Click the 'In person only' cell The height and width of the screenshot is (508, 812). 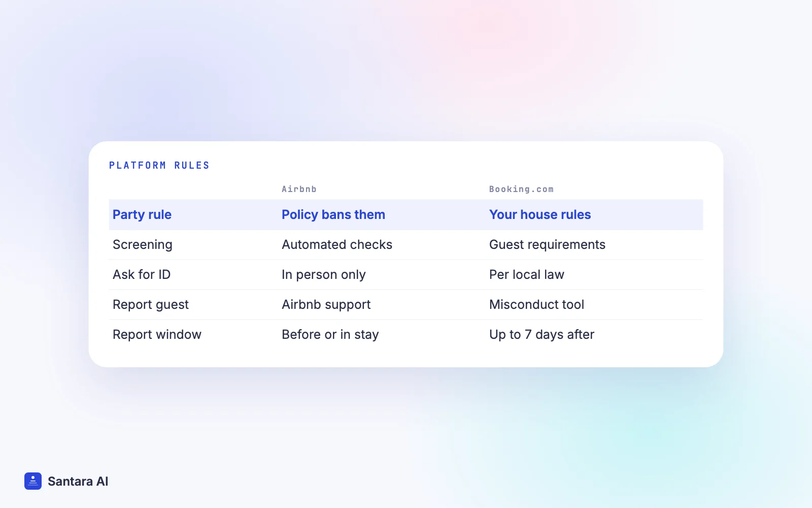pos(324,275)
